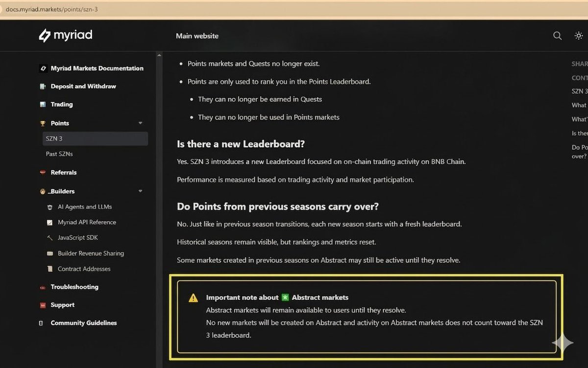Click the browser address bar URL

click(x=52, y=9)
